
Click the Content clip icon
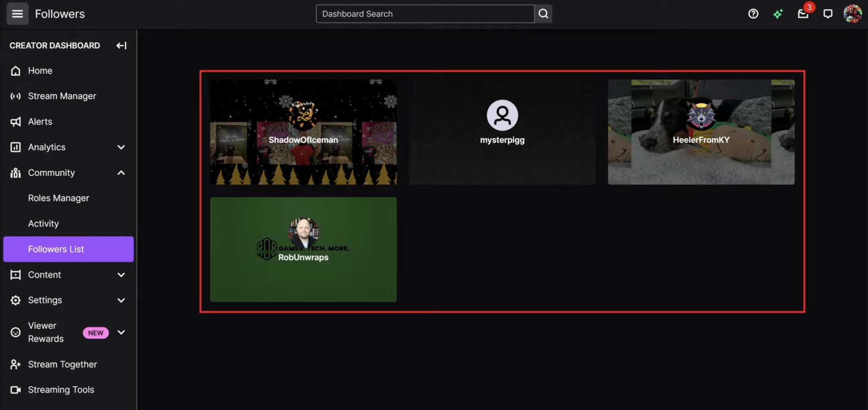point(16,275)
